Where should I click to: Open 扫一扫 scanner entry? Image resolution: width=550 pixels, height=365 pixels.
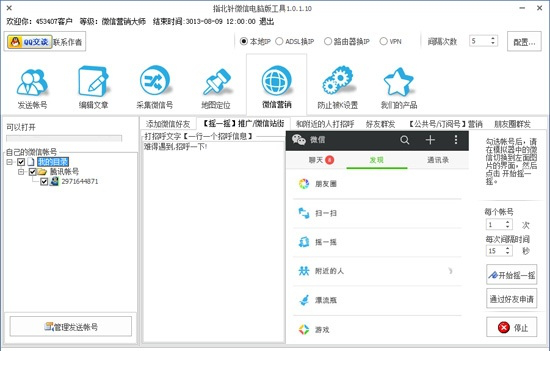point(377,213)
